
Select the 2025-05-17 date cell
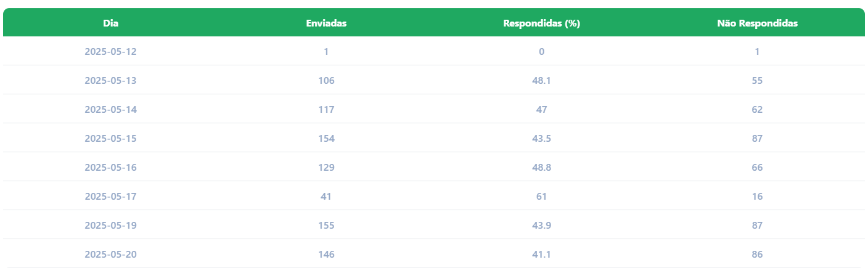click(110, 197)
